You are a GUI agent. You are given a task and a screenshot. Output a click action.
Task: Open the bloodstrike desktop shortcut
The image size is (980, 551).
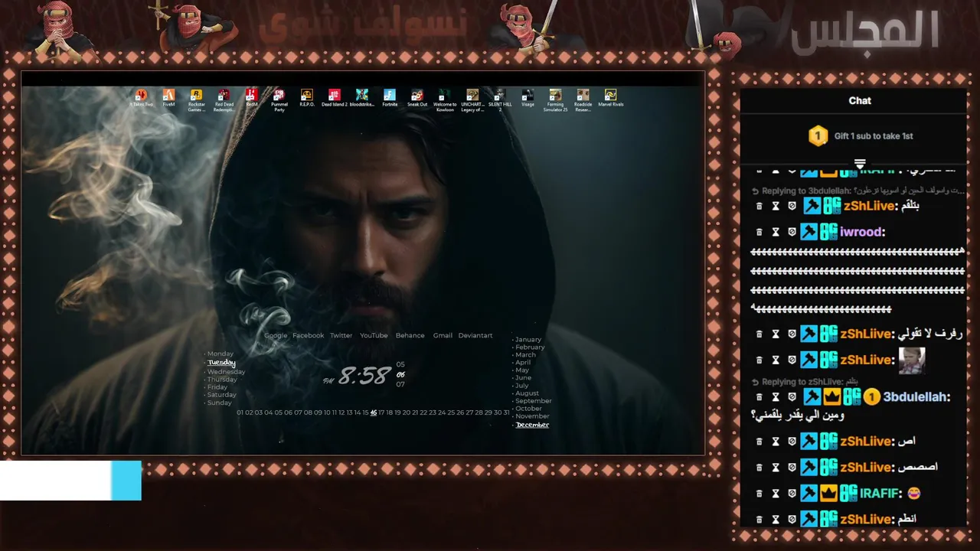362,98
